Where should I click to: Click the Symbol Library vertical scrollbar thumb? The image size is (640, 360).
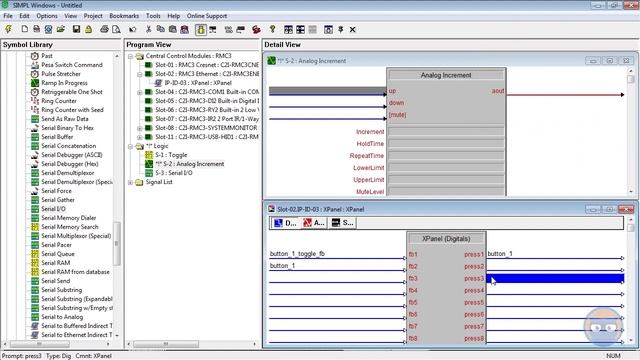coord(117,243)
